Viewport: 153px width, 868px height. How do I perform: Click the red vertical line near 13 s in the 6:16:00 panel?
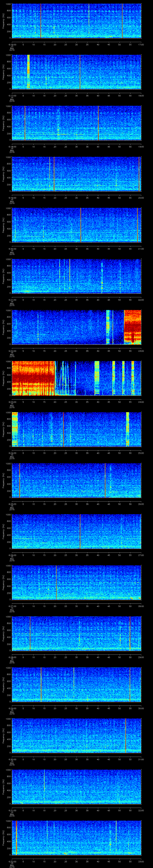(x=41, y=21)
